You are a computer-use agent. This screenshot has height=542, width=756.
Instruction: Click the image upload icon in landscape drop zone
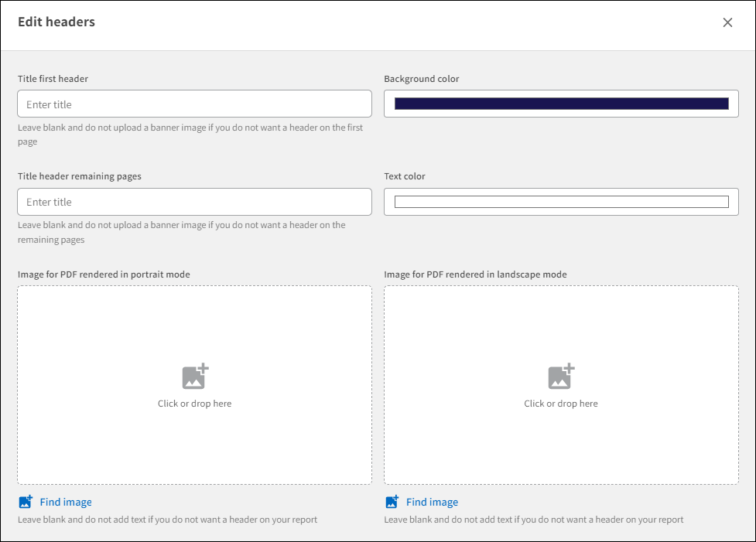[x=561, y=376]
